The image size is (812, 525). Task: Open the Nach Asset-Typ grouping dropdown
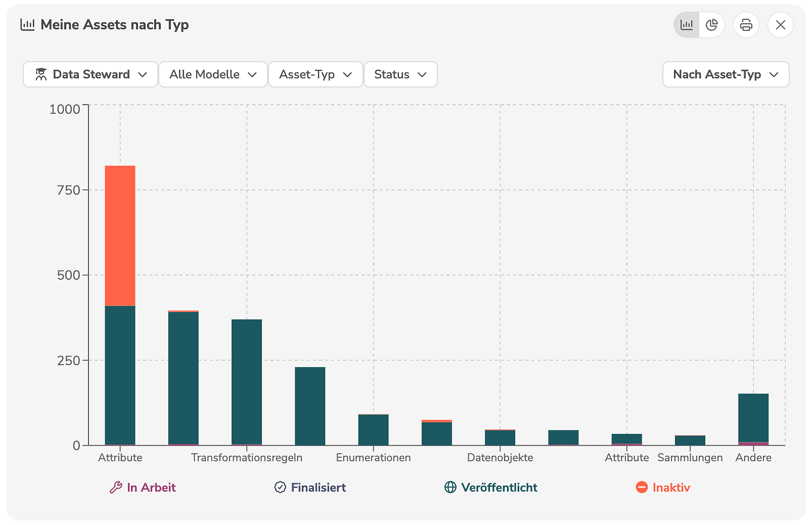[726, 74]
